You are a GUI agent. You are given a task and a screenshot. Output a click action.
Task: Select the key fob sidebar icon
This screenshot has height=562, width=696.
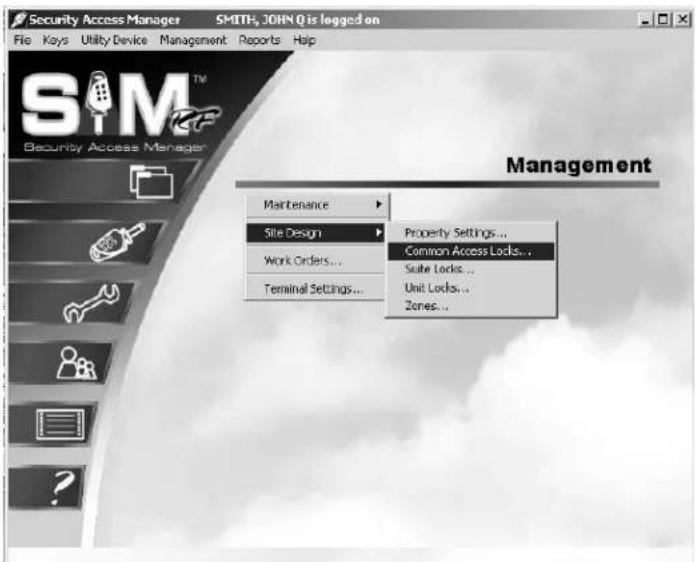[117, 242]
